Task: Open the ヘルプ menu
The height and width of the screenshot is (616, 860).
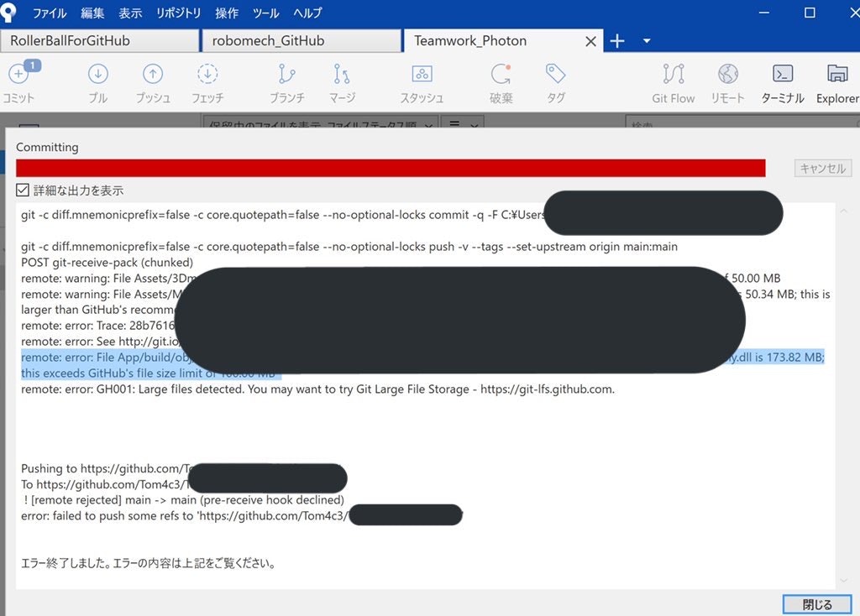Action: (x=307, y=13)
